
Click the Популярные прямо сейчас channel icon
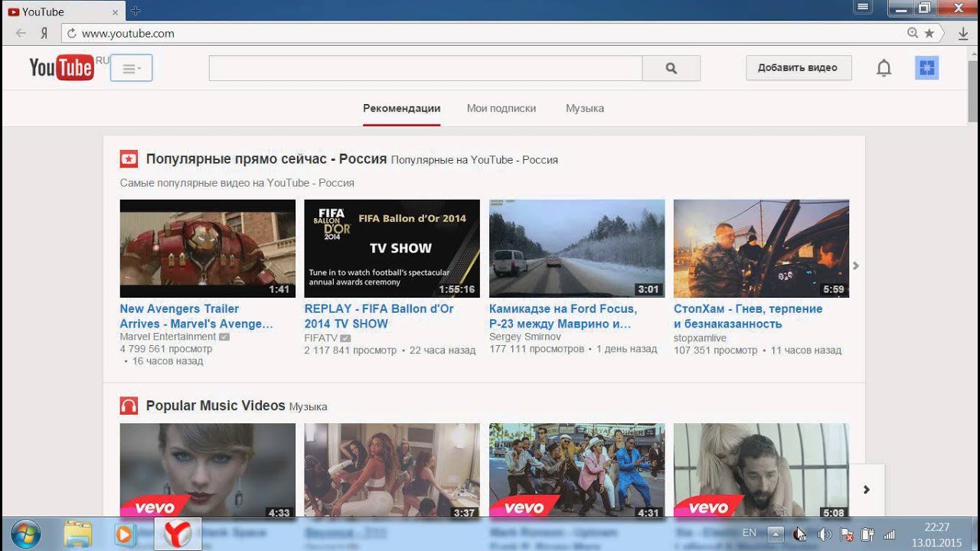[x=129, y=159]
